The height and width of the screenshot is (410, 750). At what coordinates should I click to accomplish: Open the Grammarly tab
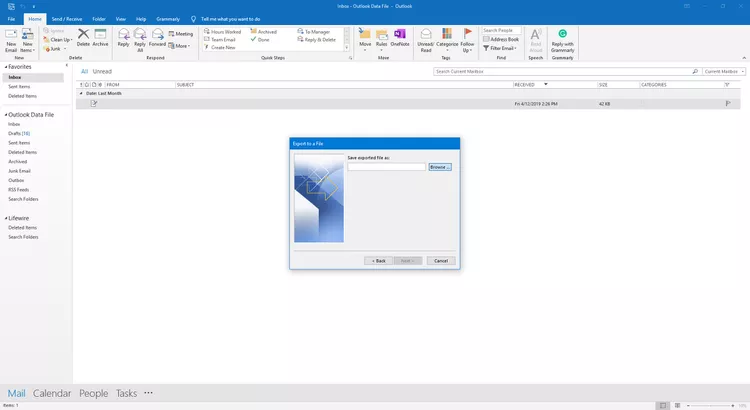168,19
